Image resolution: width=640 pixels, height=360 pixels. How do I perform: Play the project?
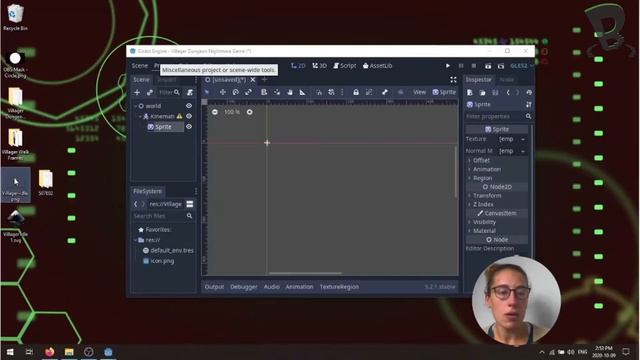(448, 66)
